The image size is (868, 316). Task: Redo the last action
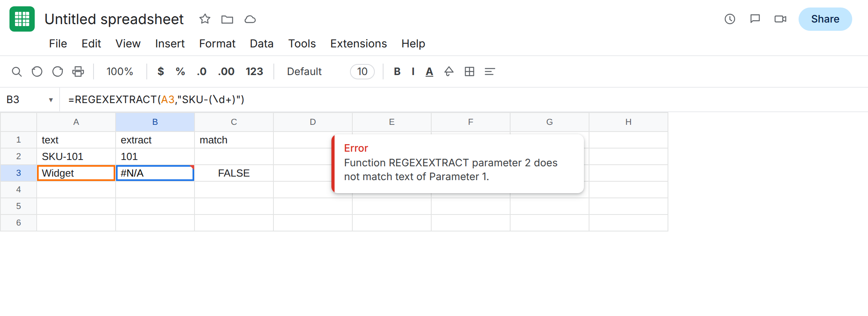pos(58,71)
